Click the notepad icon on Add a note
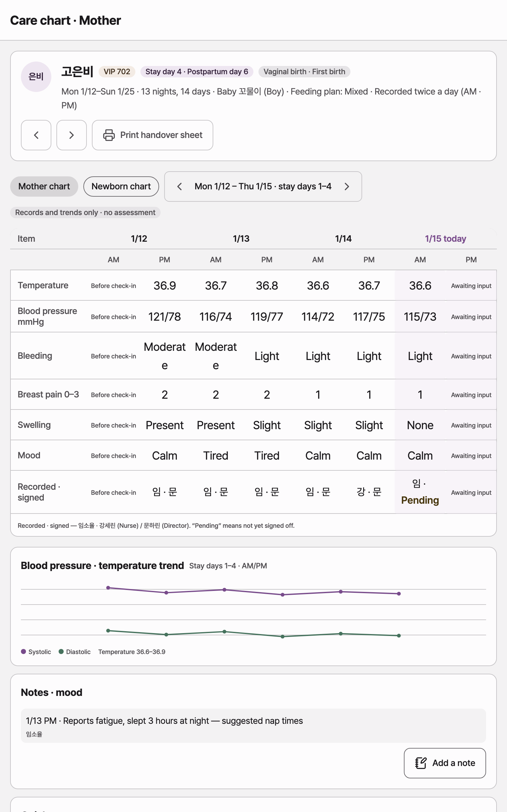The width and height of the screenshot is (507, 812). point(420,763)
